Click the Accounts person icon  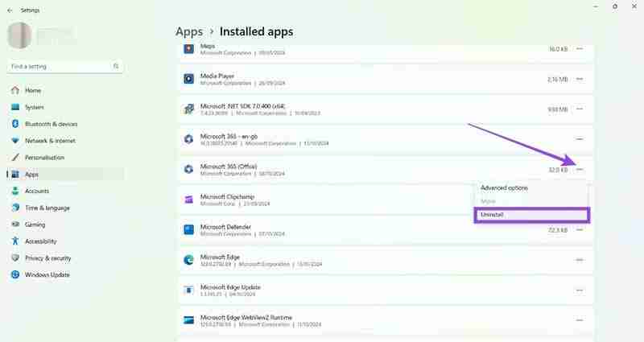[x=15, y=191]
